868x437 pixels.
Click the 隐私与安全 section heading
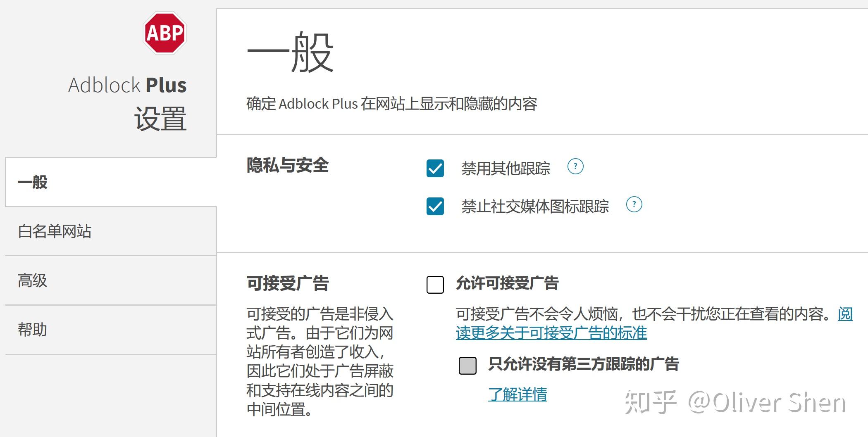(x=287, y=165)
